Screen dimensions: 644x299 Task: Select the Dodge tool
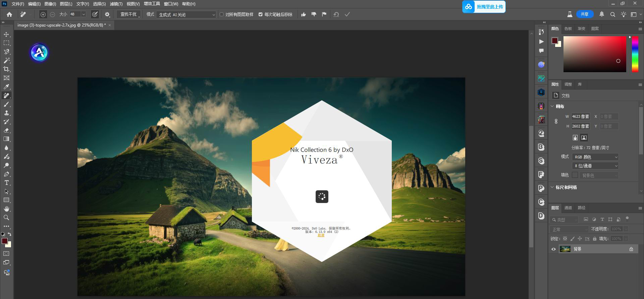(x=6, y=165)
